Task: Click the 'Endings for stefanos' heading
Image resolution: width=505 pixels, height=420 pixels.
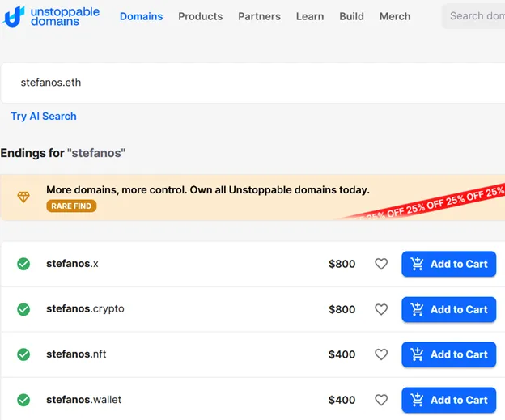Action: pos(63,153)
